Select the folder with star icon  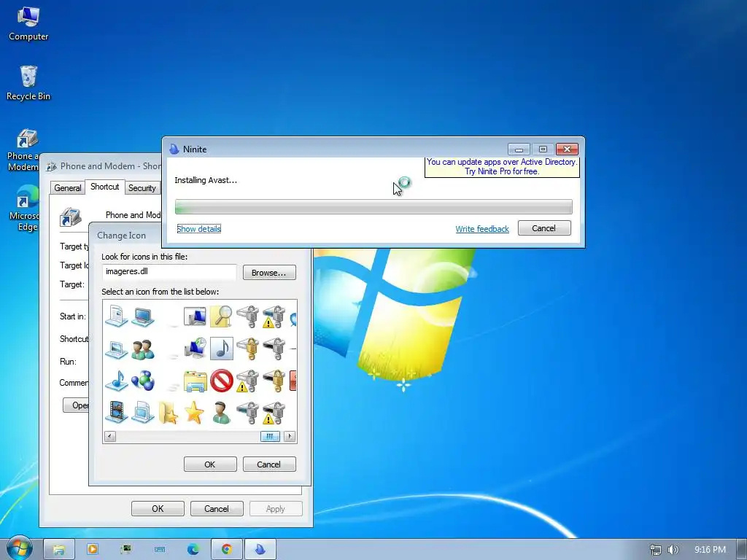[168, 413]
